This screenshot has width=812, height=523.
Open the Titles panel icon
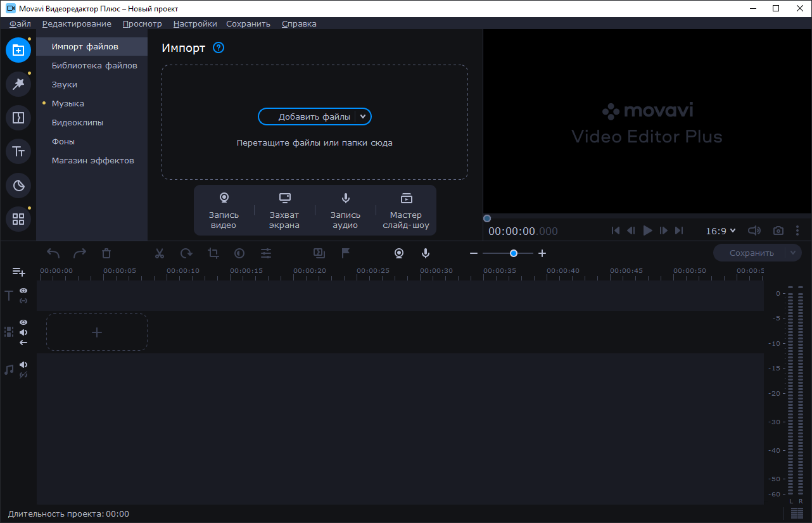pyautogui.click(x=18, y=151)
